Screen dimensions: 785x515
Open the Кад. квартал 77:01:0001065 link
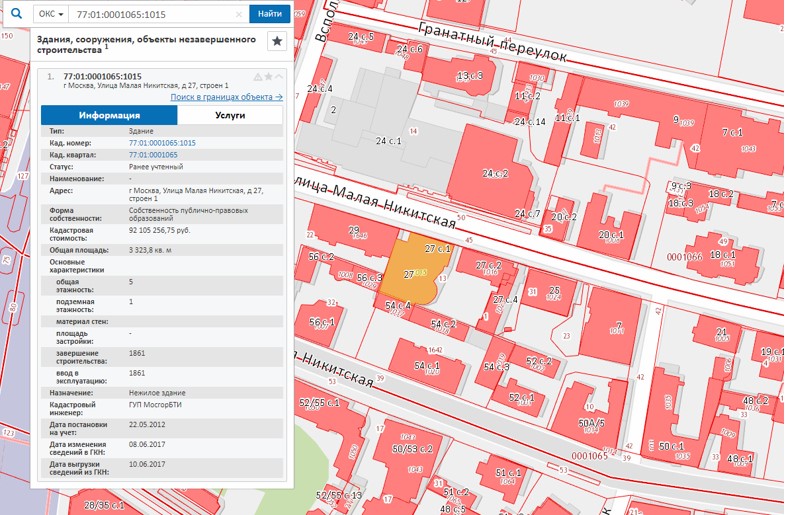pyautogui.click(x=153, y=155)
